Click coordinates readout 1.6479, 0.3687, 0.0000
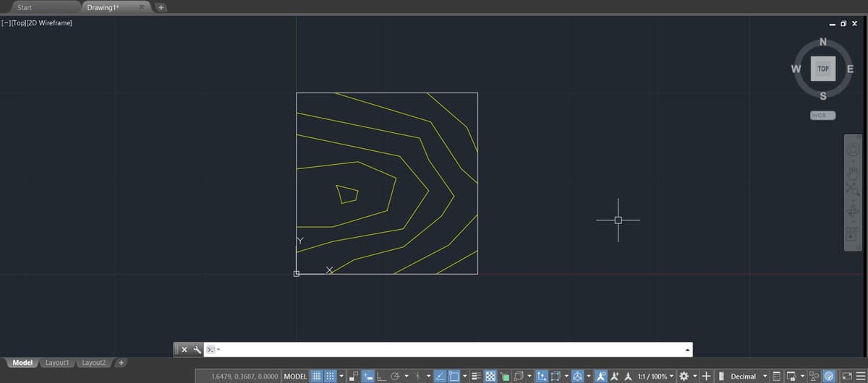The height and width of the screenshot is (383, 868). coord(244,376)
